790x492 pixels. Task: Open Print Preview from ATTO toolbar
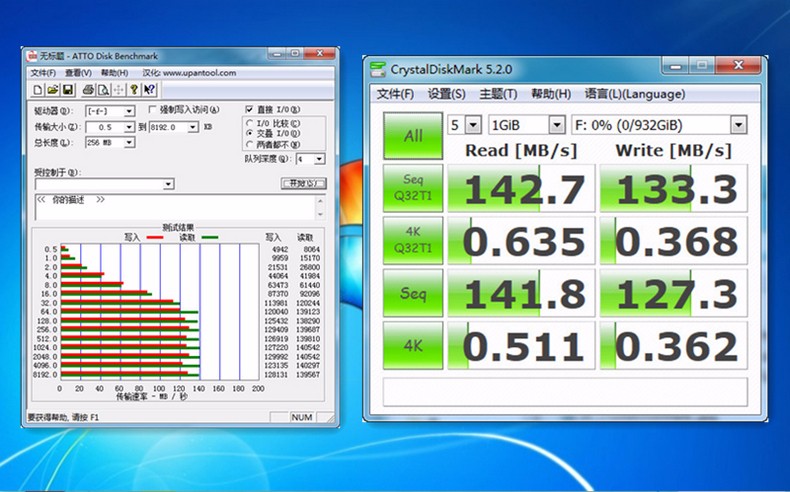(x=103, y=90)
